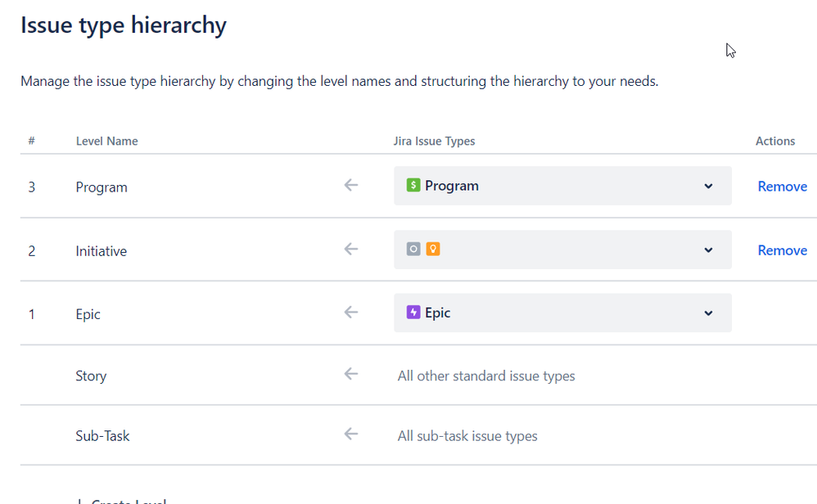Edit the Initiative level name field
Screen dimensions: 817x504
pos(101,251)
